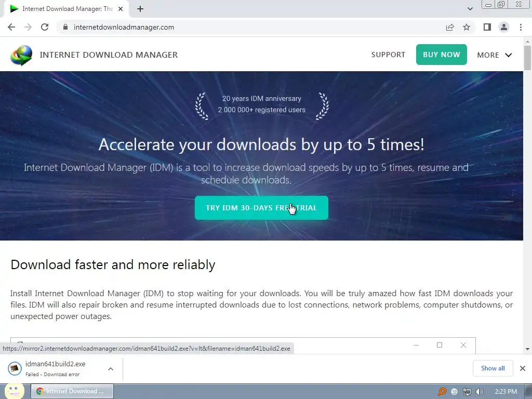This screenshot has height=399, width=532.
Task: Click the scrollbar down arrow
Action: click(x=527, y=349)
